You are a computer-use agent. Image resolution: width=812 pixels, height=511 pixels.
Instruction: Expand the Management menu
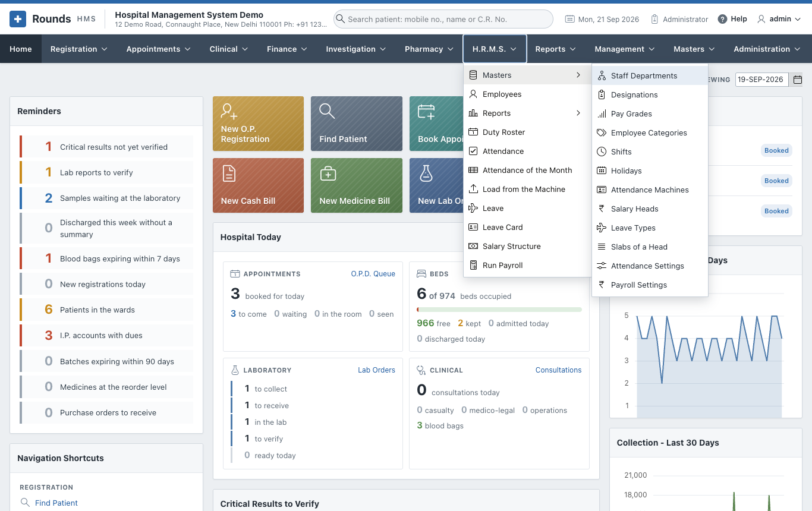625,49
